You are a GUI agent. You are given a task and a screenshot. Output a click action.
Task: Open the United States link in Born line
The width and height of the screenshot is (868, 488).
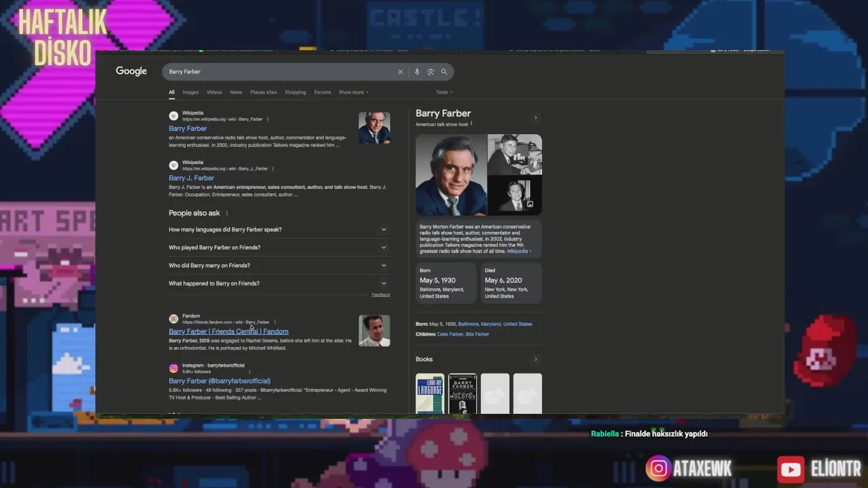517,324
